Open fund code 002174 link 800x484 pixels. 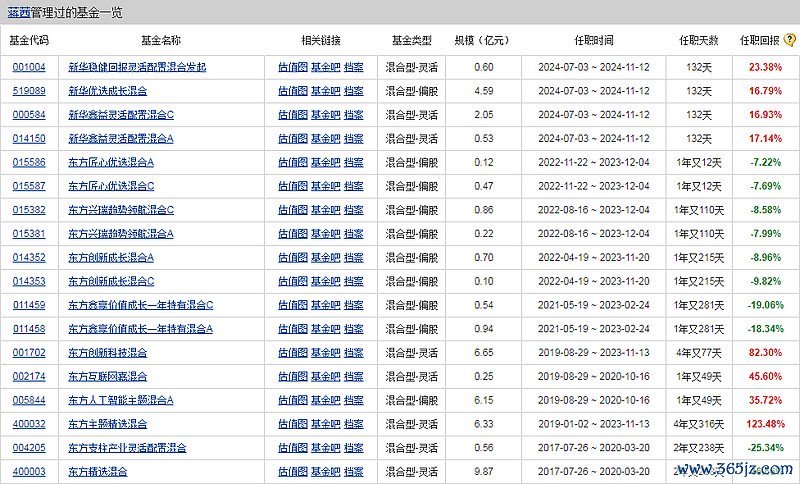pos(29,376)
